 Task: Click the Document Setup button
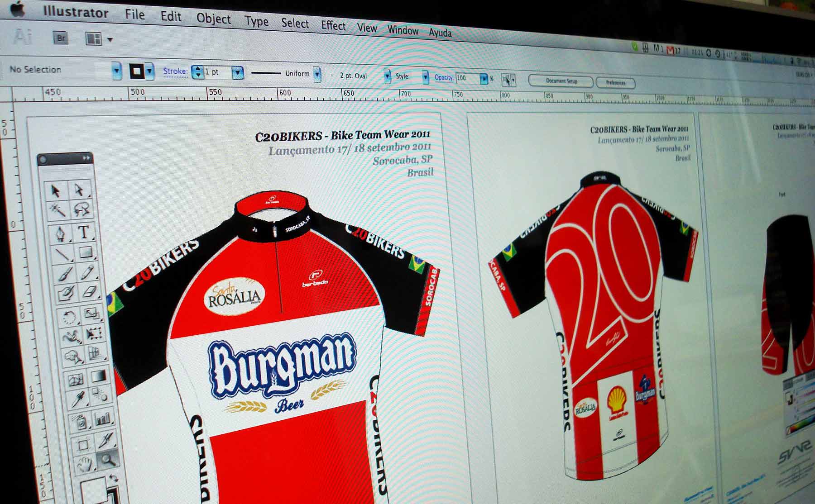click(x=561, y=81)
